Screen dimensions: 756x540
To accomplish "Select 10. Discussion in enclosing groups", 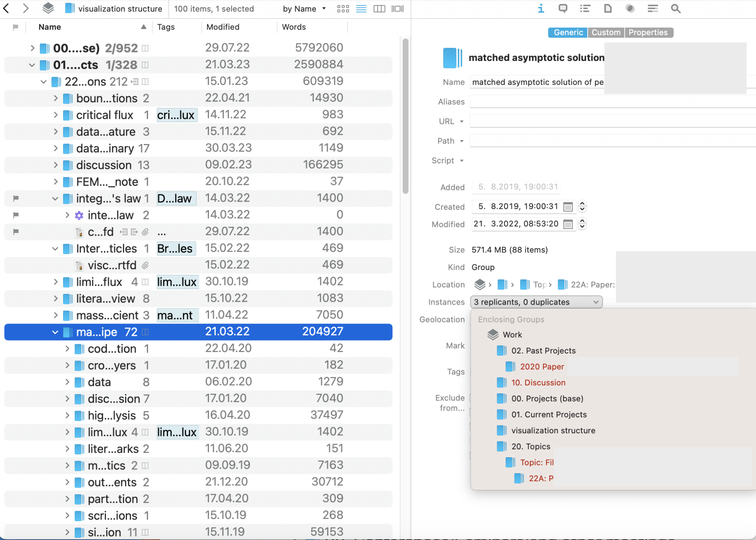I will [538, 383].
